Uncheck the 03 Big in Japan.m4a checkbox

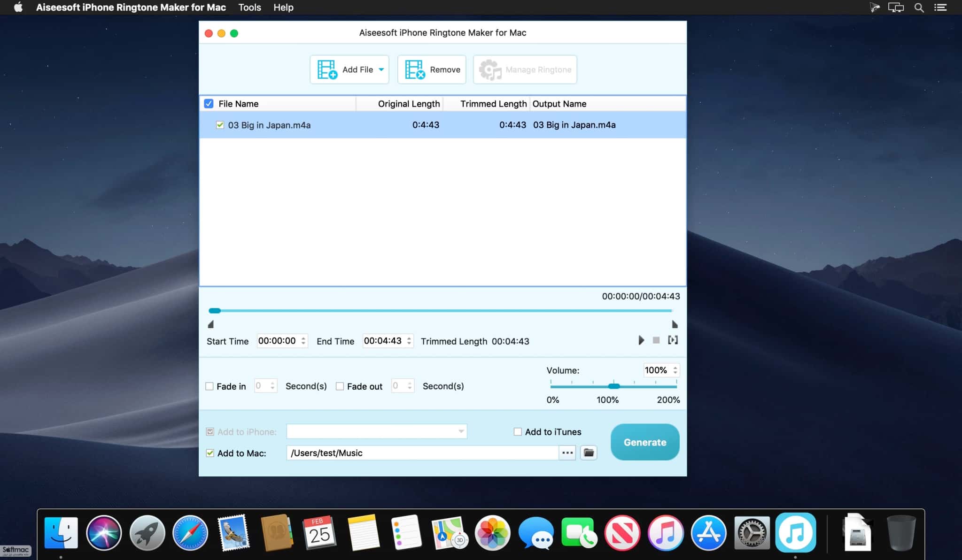(220, 125)
